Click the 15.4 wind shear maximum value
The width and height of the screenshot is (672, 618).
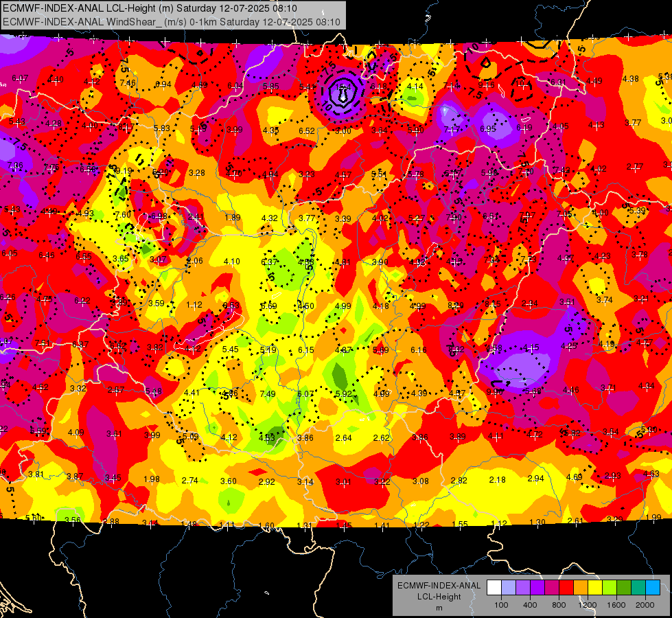(343, 87)
